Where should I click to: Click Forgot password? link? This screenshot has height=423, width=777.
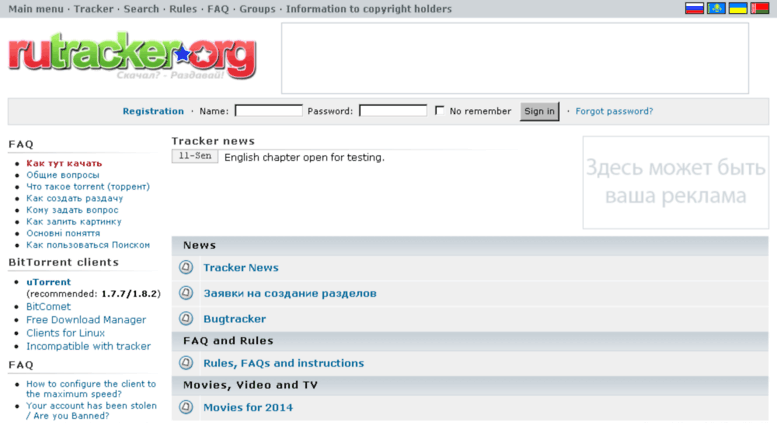pyautogui.click(x=614, y=111)
